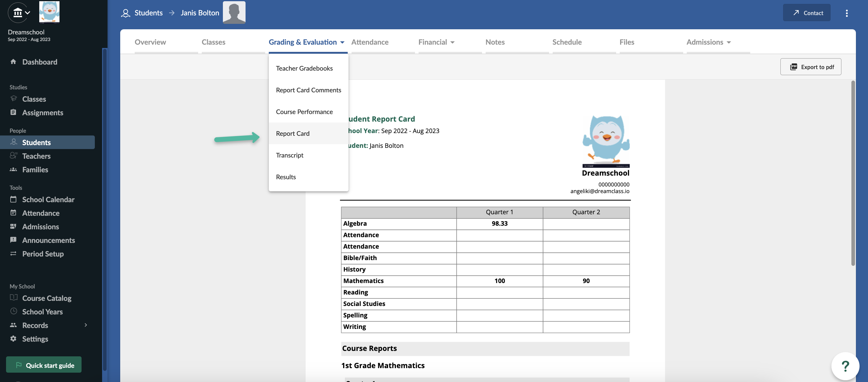
Task: Open Dashboard home icon in sidebar
Action: [x=13, y=62]
